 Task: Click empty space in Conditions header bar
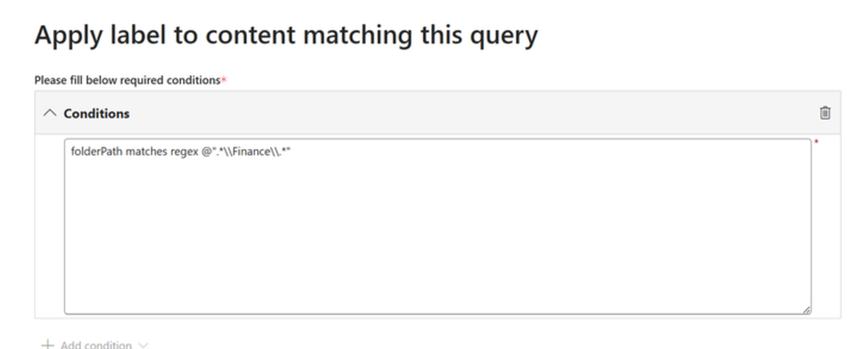pyautogui.click(x=471, y=113)
